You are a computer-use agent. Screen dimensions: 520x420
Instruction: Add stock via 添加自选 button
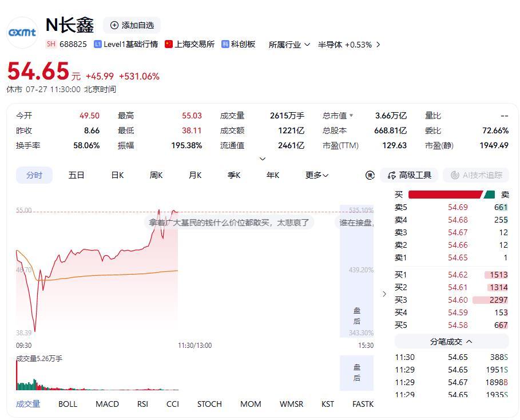(x=132, y=25)
